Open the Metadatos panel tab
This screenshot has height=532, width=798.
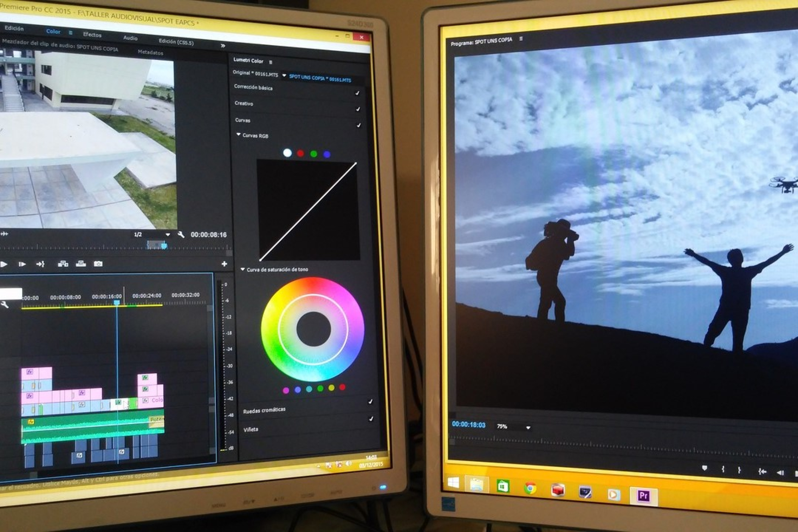click(150, 52)
